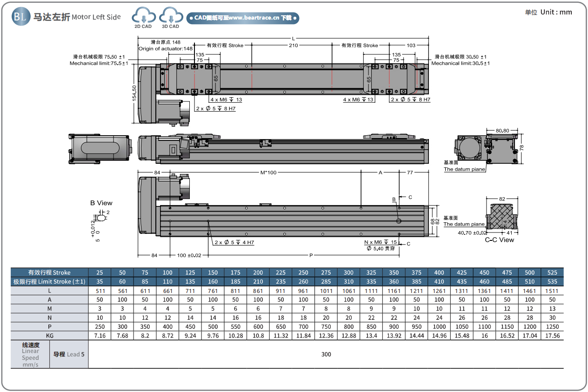Click the 马达左折 Motor Left Side title
This screenshot has height=392, width=588.
coord(77,17)
